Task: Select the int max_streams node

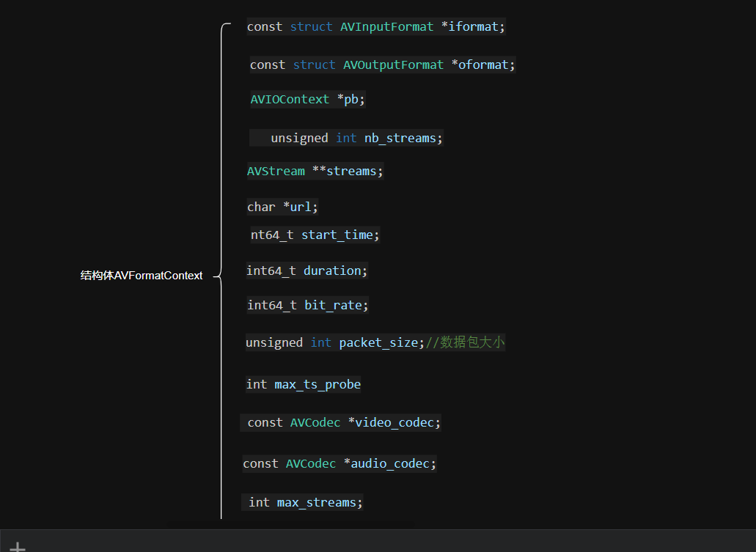Action: click(302, 502)
